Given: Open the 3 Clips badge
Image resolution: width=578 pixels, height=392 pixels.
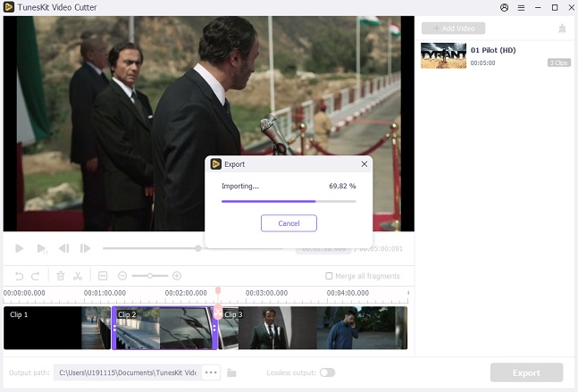Looking at the screenshot, I should pyautogui.click(x=559, y=63).
